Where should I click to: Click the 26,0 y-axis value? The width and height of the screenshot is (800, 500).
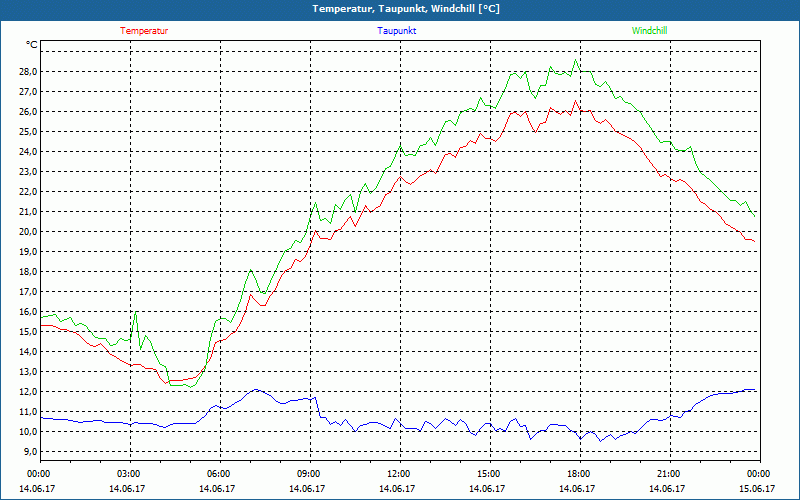(x=29, y=112)
